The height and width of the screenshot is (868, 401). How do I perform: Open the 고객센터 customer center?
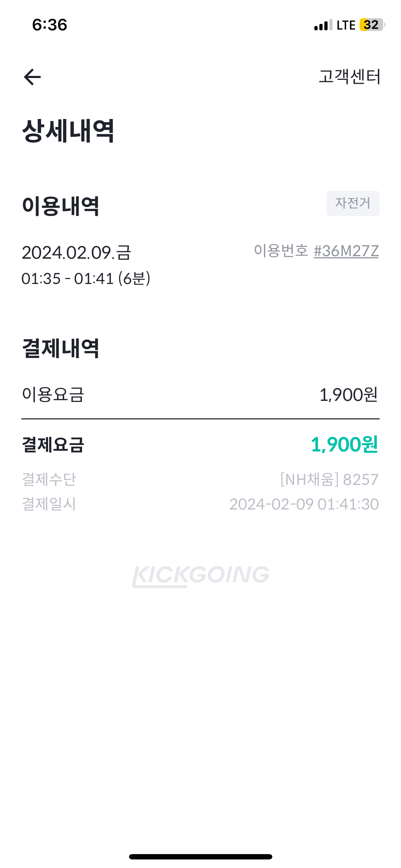click(x=349, y=77)
